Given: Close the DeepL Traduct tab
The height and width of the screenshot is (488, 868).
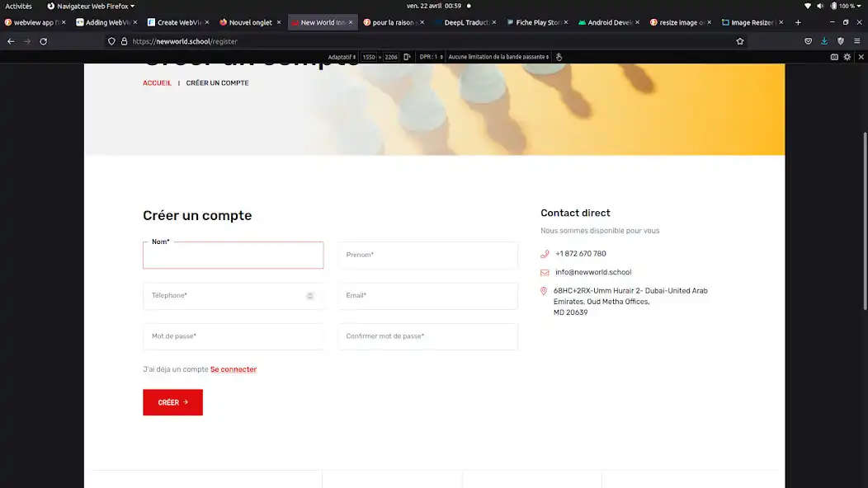Looking at the screenshot, I should pyautogui.click(x=493, y=23).
